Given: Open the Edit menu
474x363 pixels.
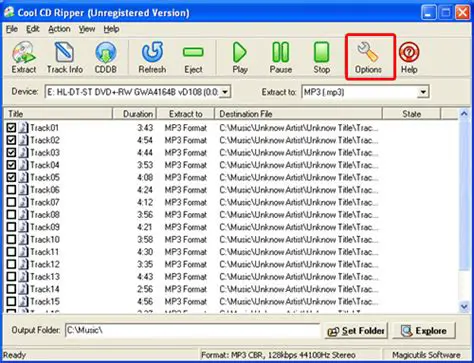Looking at the screenshot, I should coord(33,29).
